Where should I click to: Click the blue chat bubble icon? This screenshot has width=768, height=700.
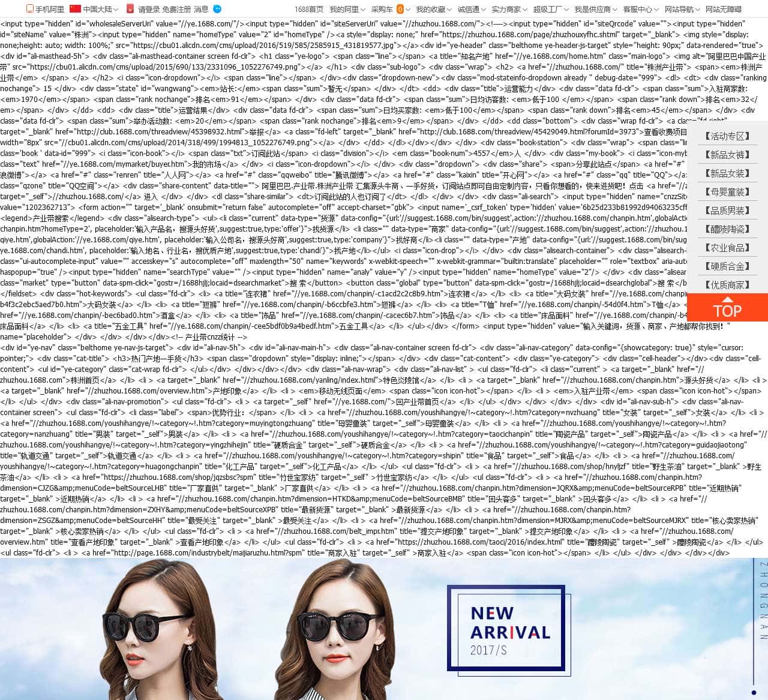click(x=217, y=9)
